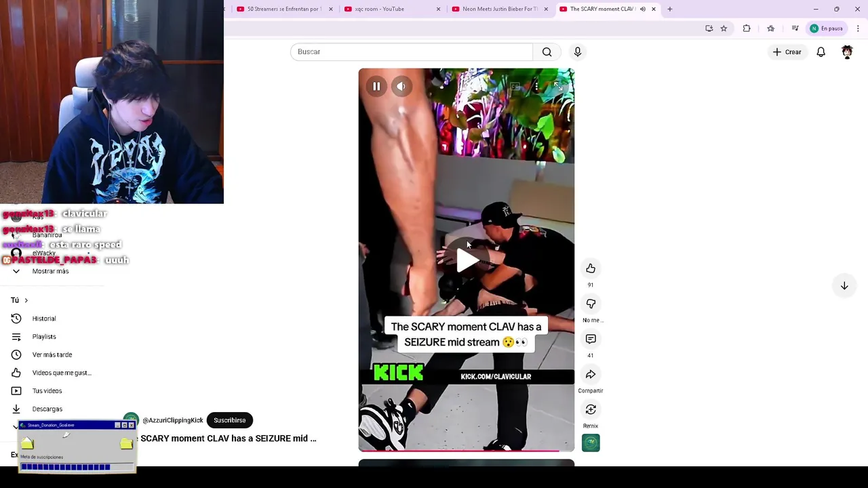Expand the Tú section chevron
The width and height of the screenshot is (868, 488).
(x=26, y=300)
